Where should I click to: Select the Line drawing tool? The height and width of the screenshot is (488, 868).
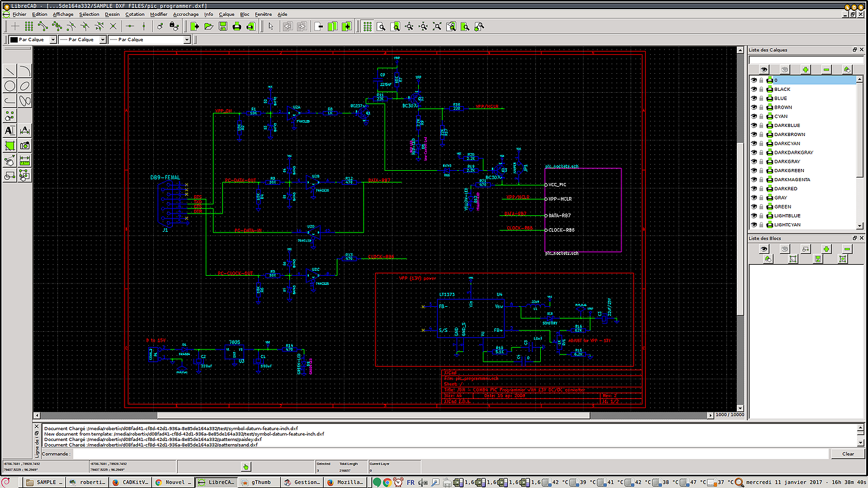[10, 71]
